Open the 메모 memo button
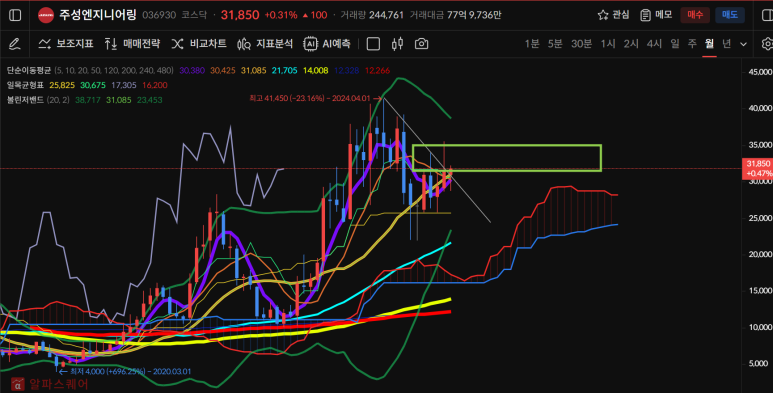Screen dimensions: 773x393 pos(656,15)
